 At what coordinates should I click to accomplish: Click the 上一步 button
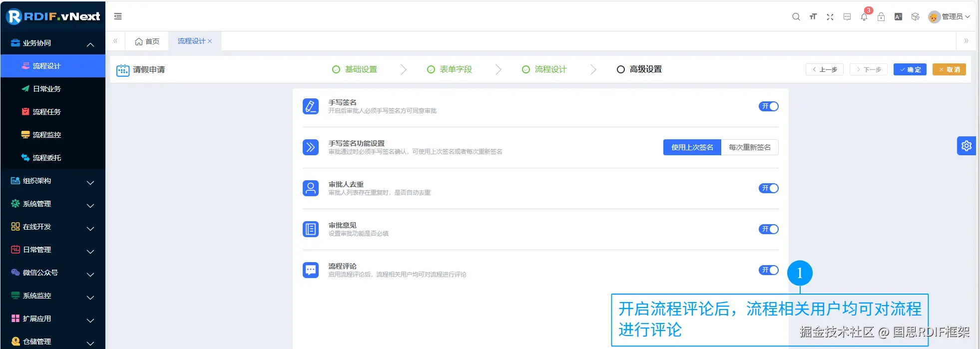click(825, 69)
